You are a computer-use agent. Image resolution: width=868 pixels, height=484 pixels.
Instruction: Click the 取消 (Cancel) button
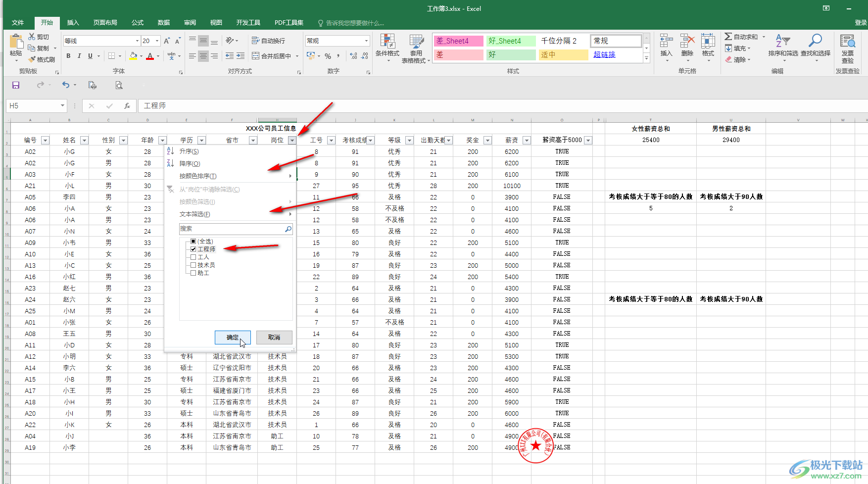point(274,338)
